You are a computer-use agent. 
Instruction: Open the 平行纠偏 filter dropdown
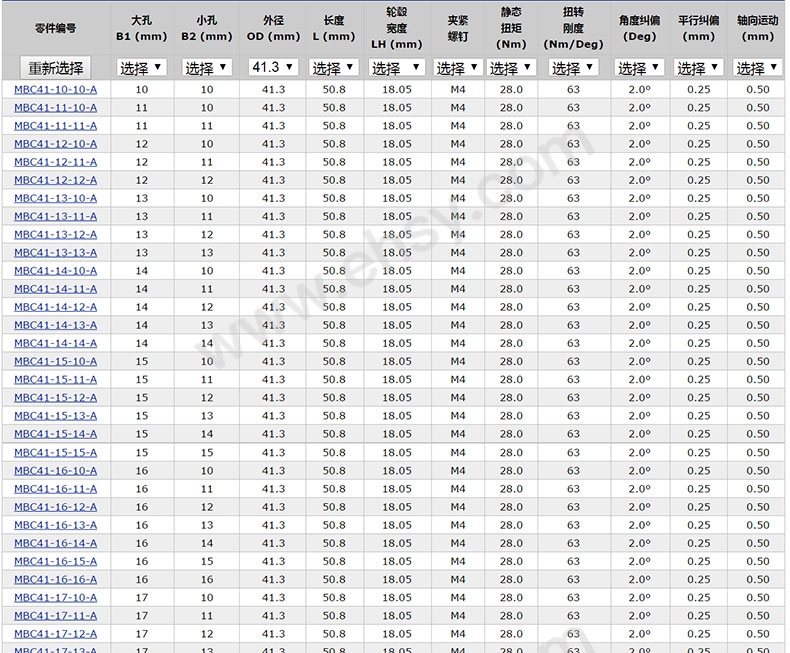698,67
